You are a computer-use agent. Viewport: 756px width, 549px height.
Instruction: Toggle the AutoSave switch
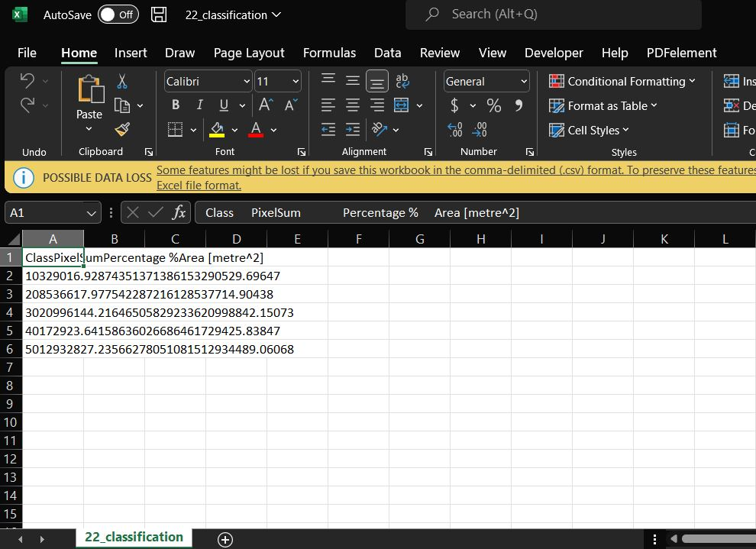click(x=118, y=15)
